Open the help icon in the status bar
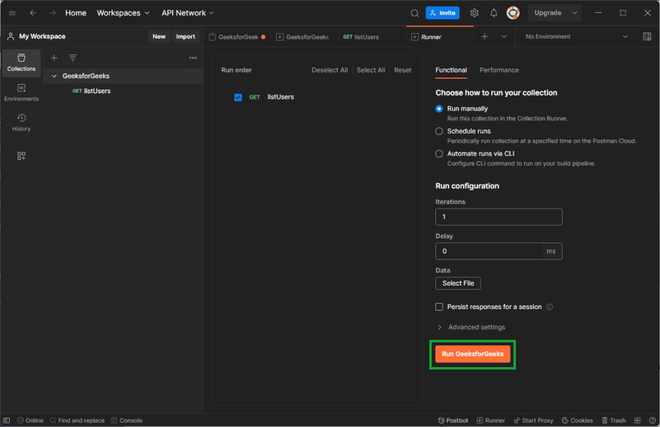The height and width of the screenshot is (427, 660). (652, 420)
